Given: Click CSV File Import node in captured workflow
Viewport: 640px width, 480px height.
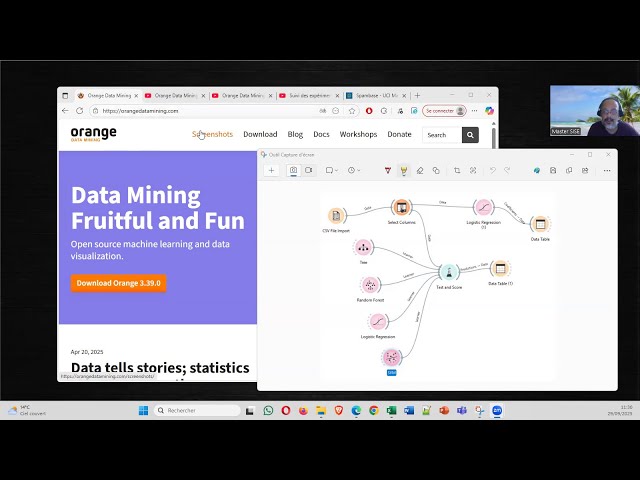Looking at the screenshot, I should tap(336, 216).
